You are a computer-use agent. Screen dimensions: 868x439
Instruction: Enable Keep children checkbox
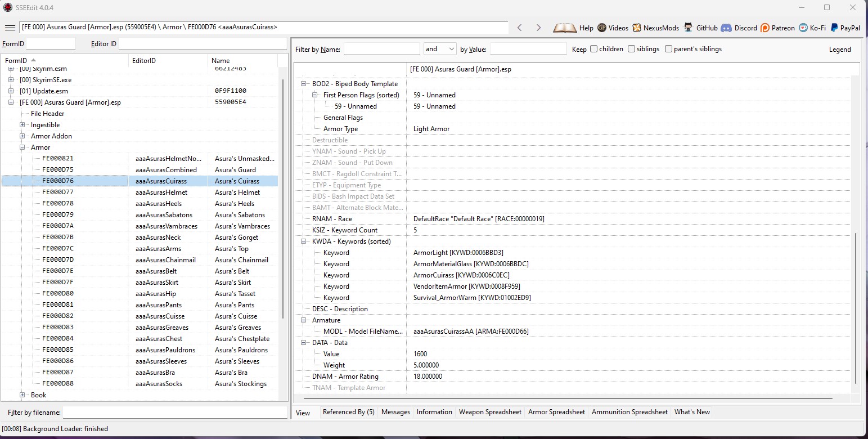[x=593, y=49]
